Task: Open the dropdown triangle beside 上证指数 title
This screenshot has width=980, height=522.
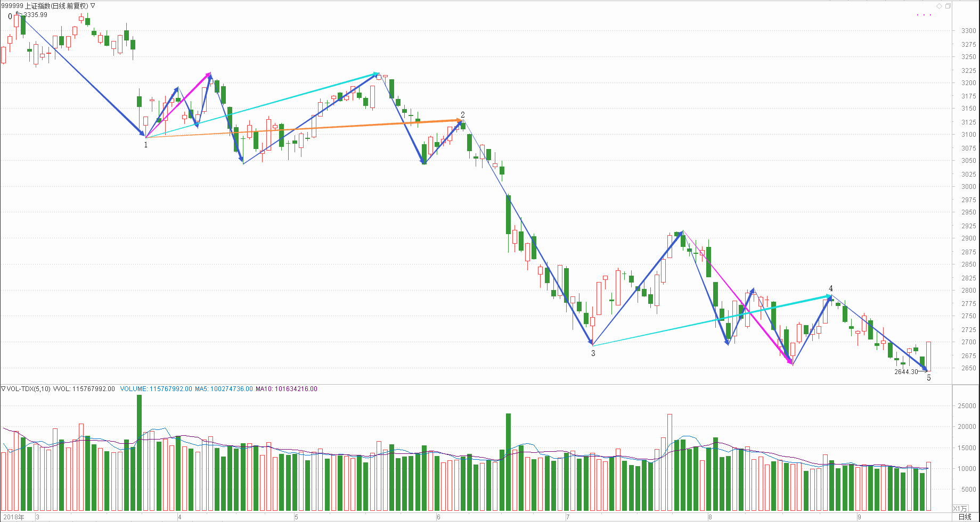Action: point(93,6)
